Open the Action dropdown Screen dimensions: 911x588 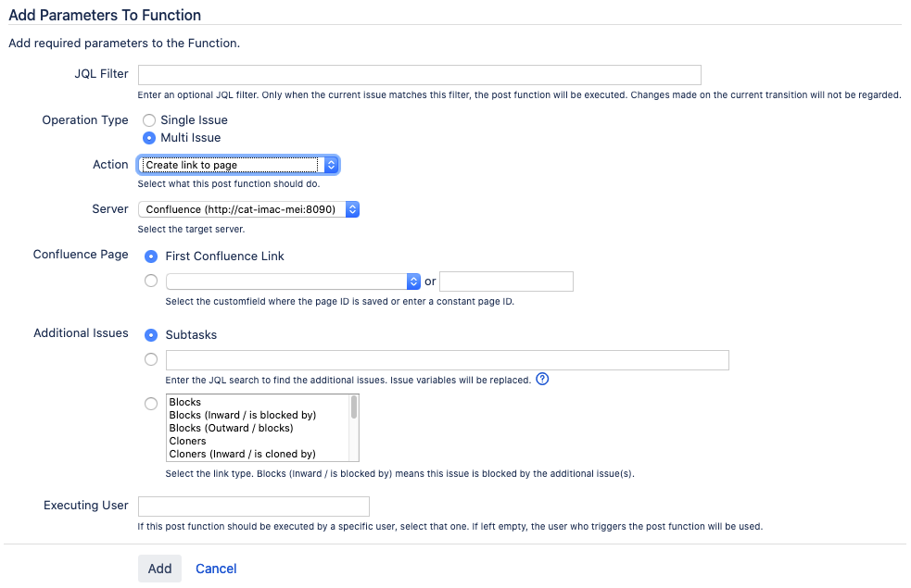238,165
